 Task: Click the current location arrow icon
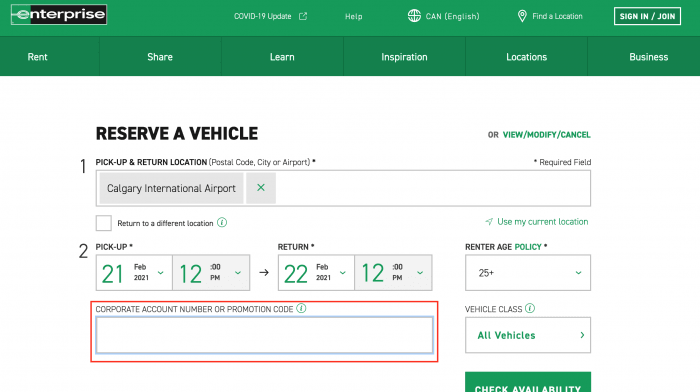click(x=489, y=221)
